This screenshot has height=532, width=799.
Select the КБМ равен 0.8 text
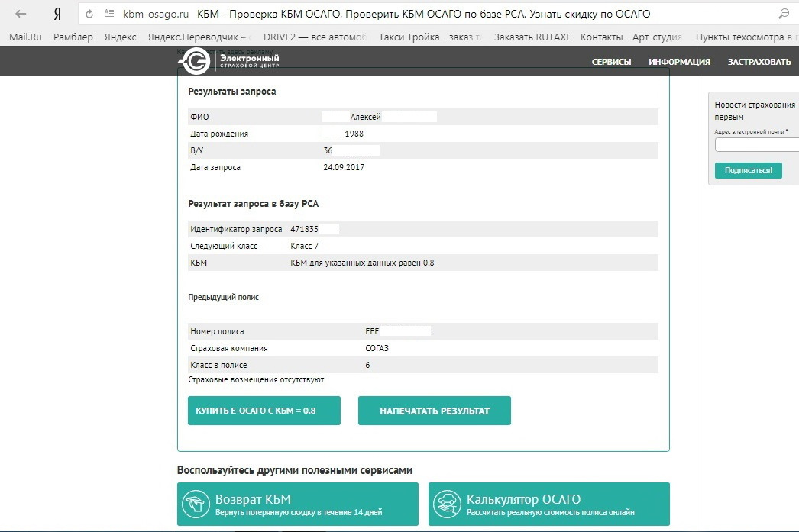(x=362, y=263)
